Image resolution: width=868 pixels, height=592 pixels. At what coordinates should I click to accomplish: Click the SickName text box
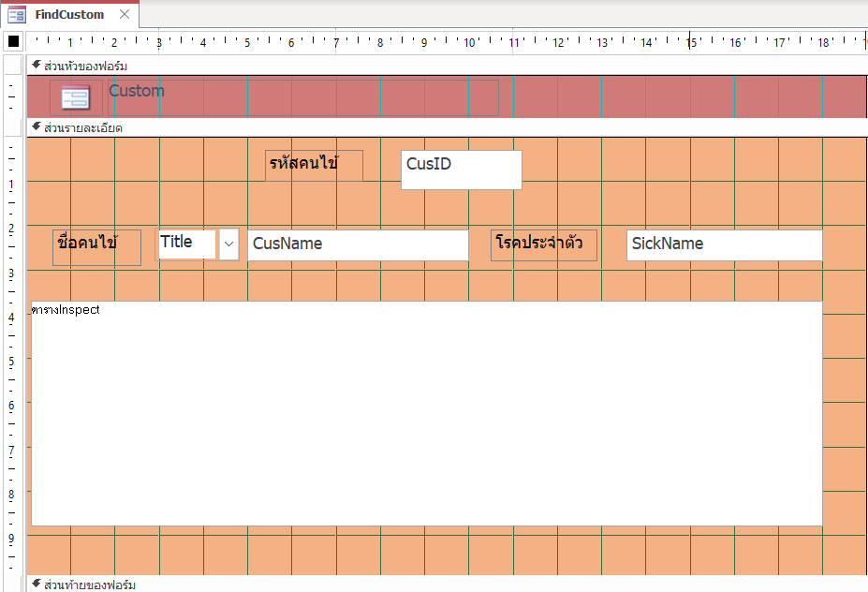tap(724, 244)
